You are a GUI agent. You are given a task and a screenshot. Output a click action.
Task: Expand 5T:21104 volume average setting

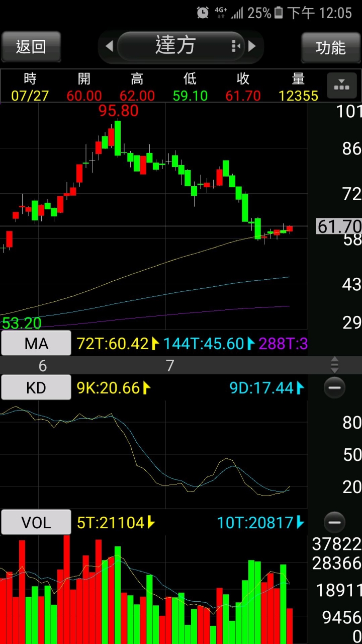point(116,523)
